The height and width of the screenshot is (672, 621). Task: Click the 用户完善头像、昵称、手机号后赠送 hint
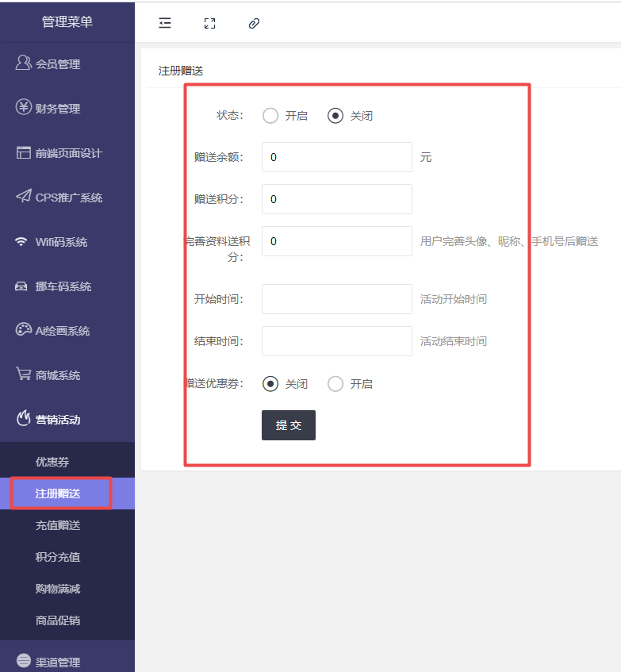[x=509, y=241]
